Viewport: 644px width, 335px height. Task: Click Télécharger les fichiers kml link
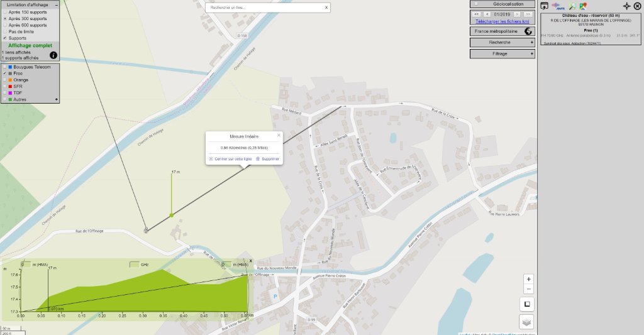[502, 21]
